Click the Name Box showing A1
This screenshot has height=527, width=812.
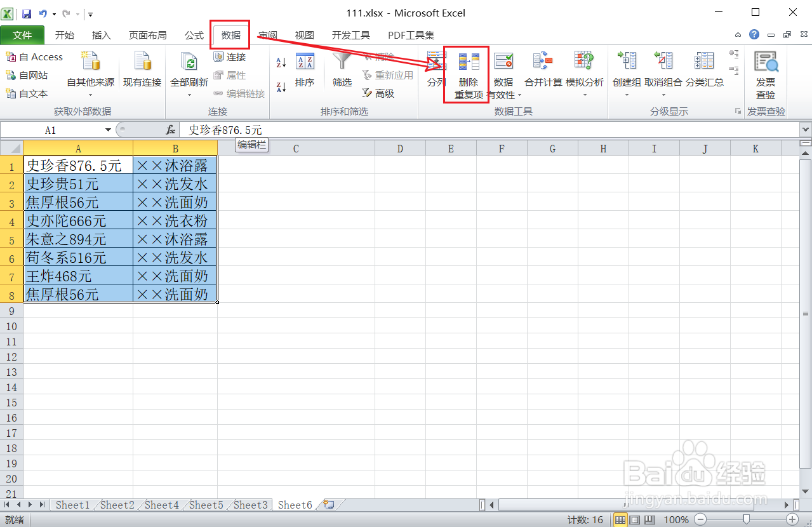tap(51, 130)
